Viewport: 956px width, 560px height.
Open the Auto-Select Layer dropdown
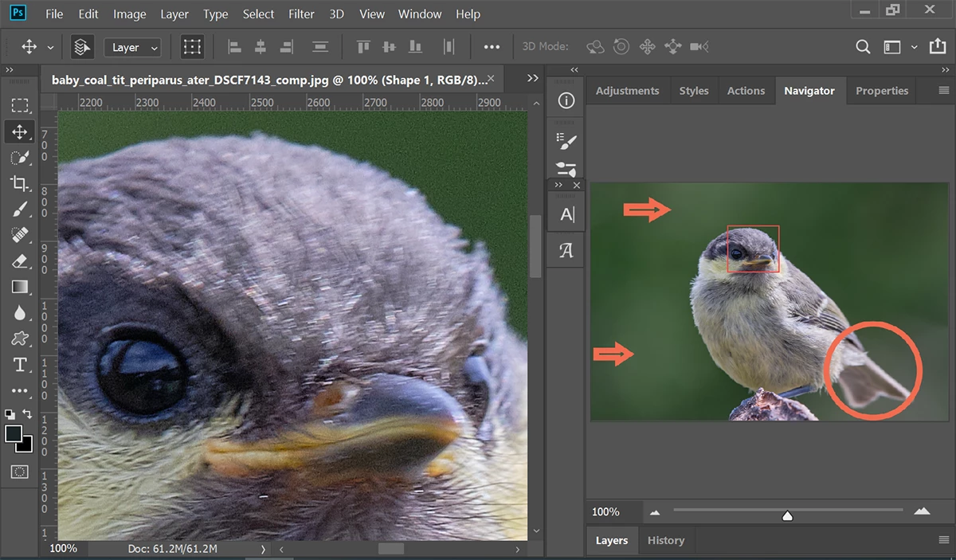point(132,48)
